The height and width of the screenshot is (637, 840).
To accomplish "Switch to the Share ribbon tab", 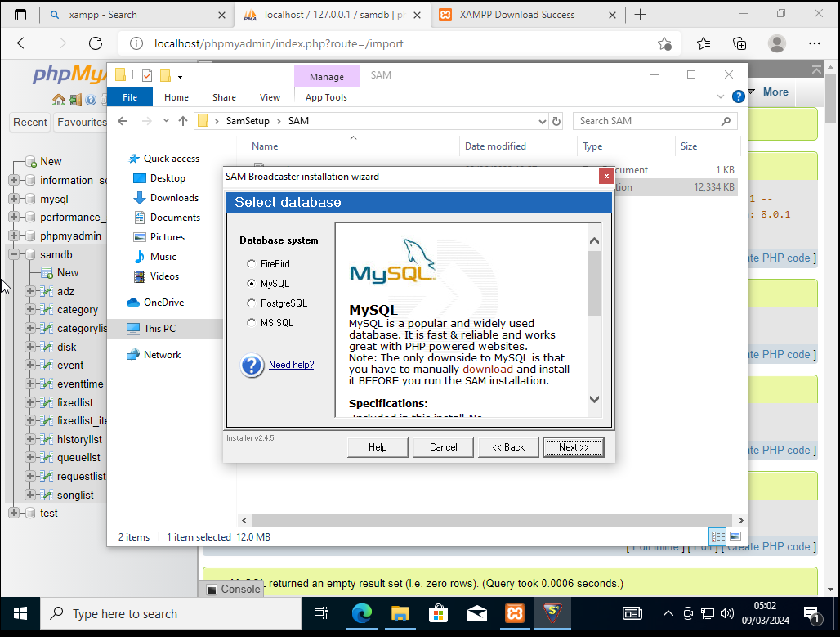I will coord(224,97).
